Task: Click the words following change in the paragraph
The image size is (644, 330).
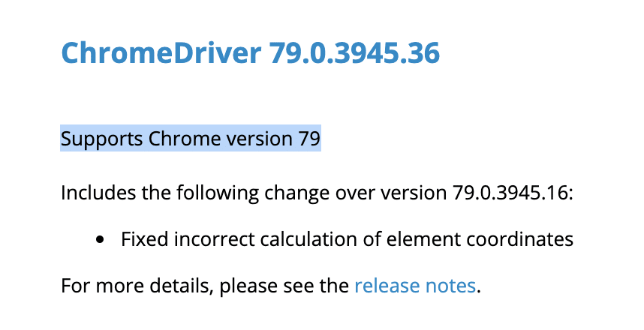Action: point(253,193)
